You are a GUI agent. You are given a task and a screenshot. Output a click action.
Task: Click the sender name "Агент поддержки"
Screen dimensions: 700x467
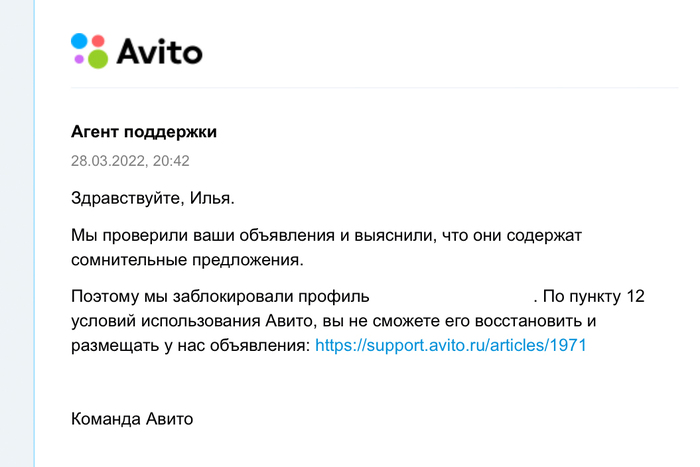(x=144, y=132)
